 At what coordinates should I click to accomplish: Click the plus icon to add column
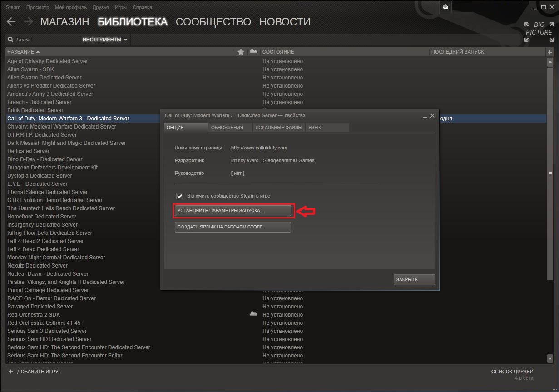550,52
